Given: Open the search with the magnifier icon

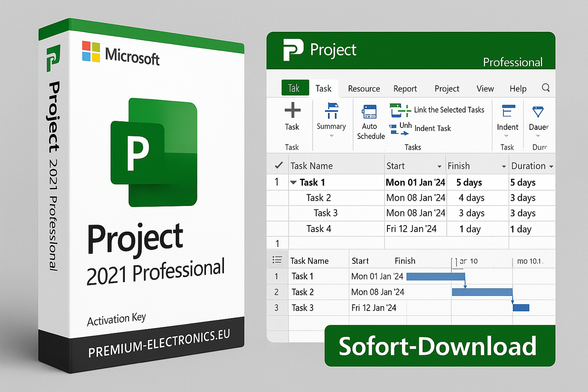Looking at the screenshot, I should 546,87.
